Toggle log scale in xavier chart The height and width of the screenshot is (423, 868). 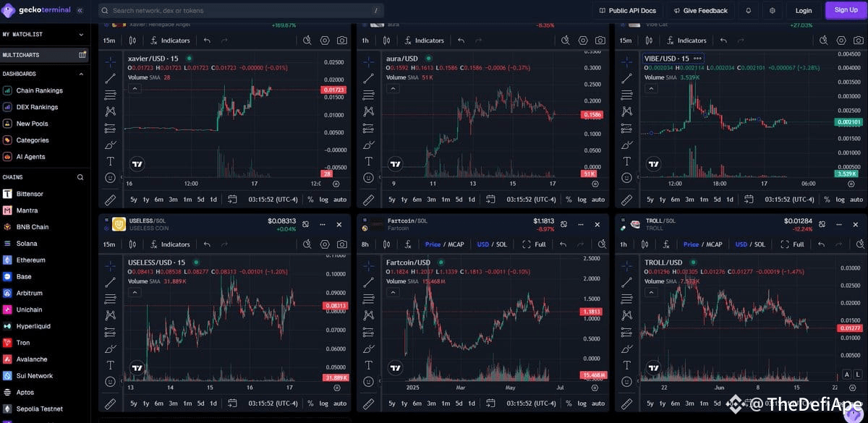click(x=323, y=200)
